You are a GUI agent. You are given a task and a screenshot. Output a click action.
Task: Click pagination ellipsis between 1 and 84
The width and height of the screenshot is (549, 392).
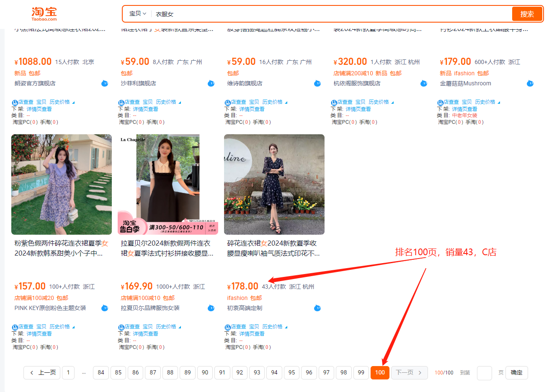(84, 373)
